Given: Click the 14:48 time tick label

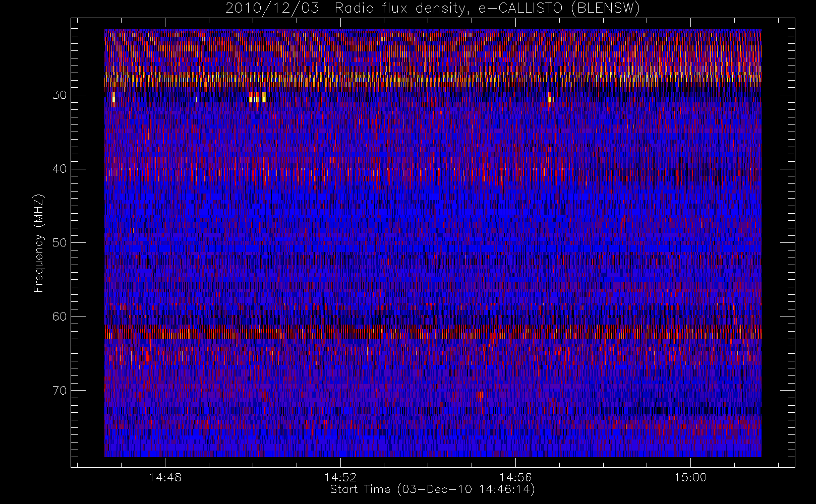Looking at the screenshot, I should (x=165, y=477).
